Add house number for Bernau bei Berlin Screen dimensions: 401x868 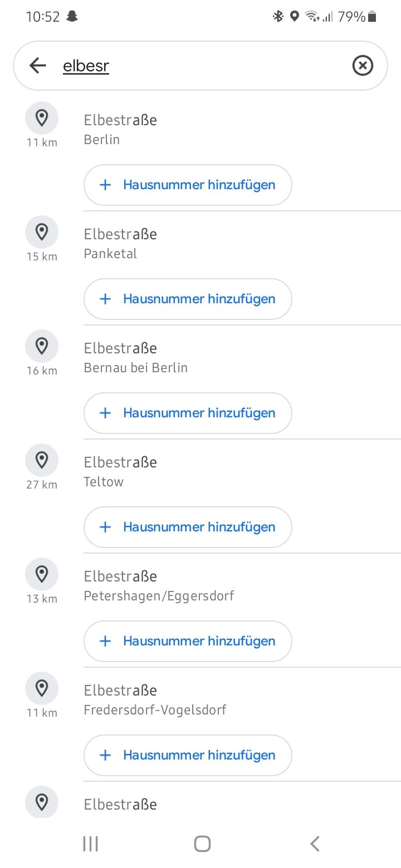coord(188,413)
